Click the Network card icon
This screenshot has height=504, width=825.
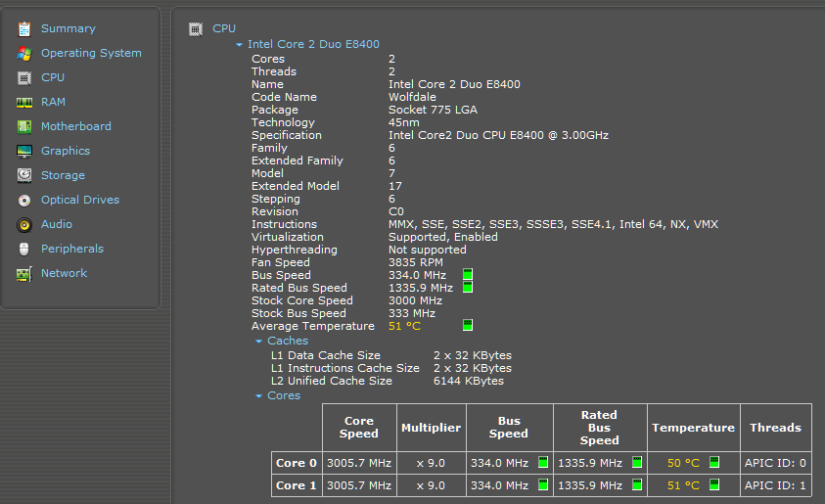pyautogui.click(x=24, y=274)
